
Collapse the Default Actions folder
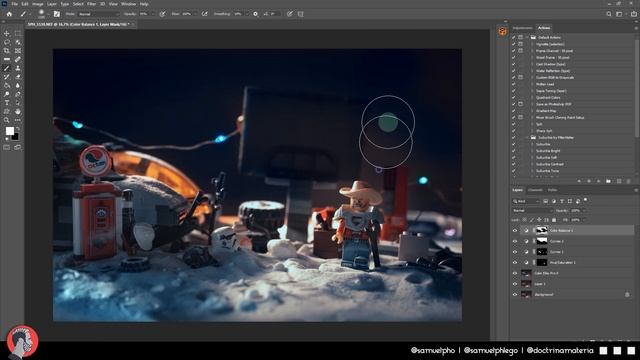click(527, 37)
